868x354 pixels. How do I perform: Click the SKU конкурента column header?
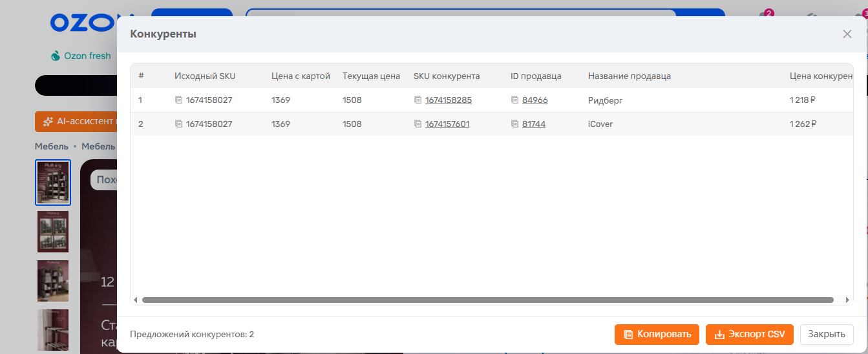(x=447, y=76)
